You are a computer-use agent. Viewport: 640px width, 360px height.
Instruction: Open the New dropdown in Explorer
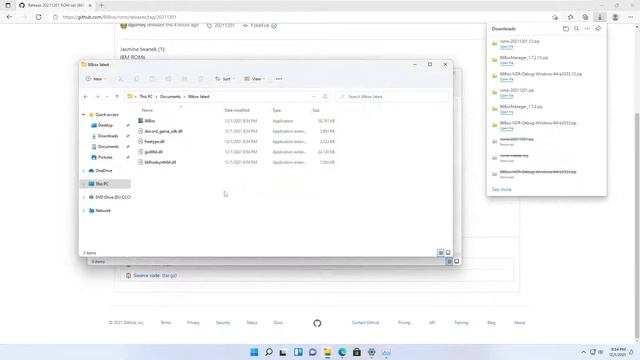tap(96, 79)
